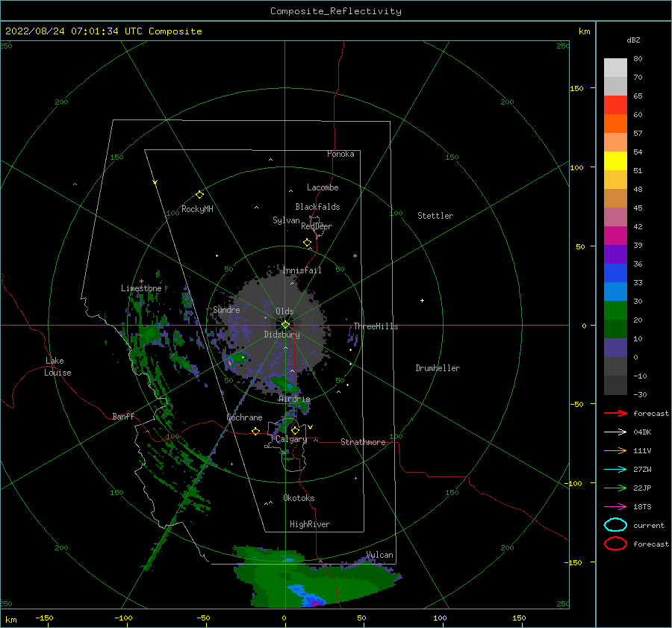Select the orange 111V arrow legend entry
This screenshot has height=628, width=672.
point(615,450)
